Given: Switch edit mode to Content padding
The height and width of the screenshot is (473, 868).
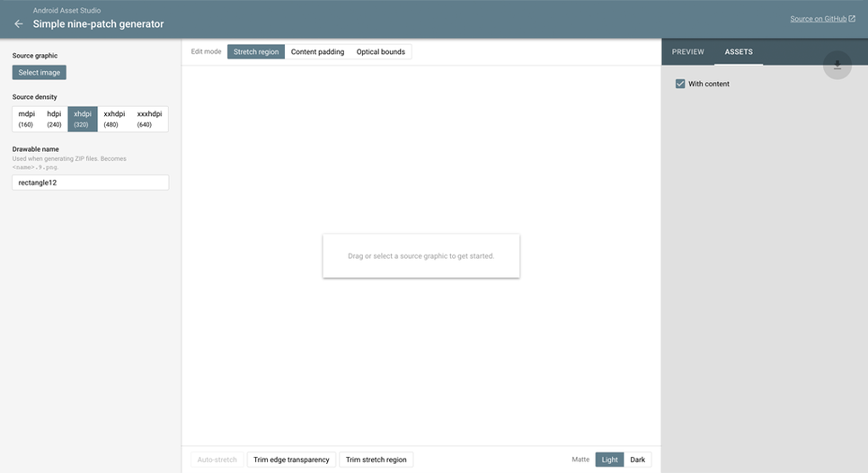Looking at the screenshot, I should [317, 52].
